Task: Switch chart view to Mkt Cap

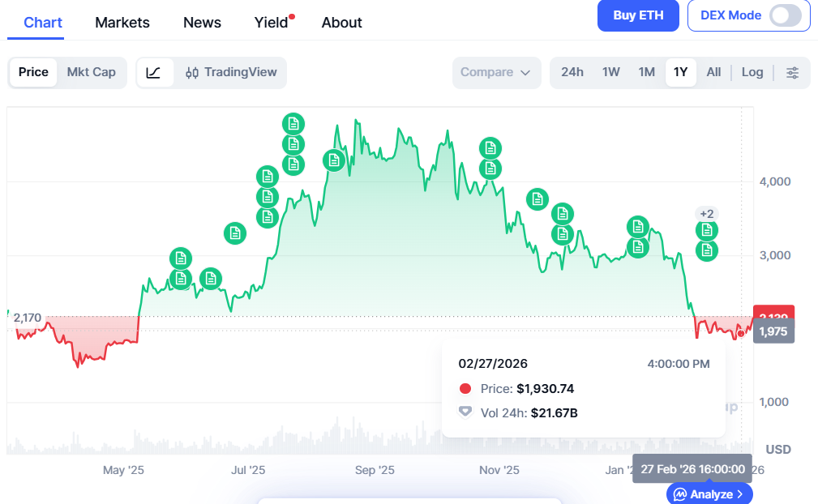Action: 92,72
